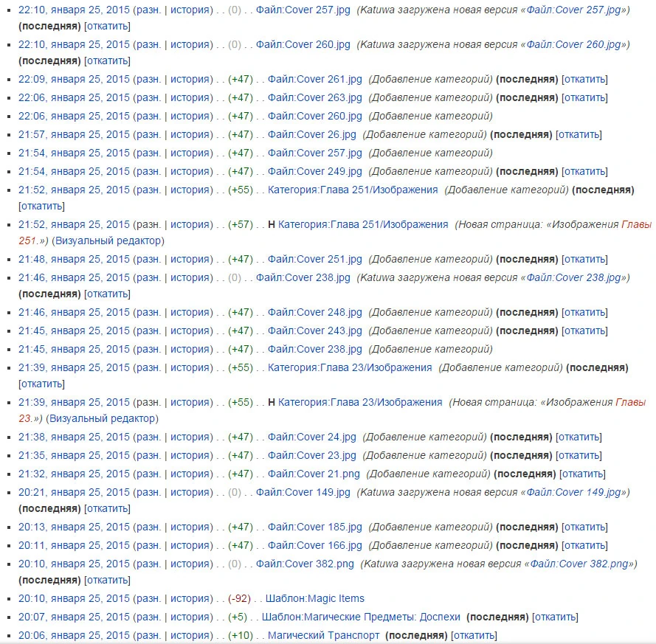This screenshot has width=656, height=644.
Task: Open the 22:09 timestamp link for Cover 261.jpg
Action: [x=74, y=79]
